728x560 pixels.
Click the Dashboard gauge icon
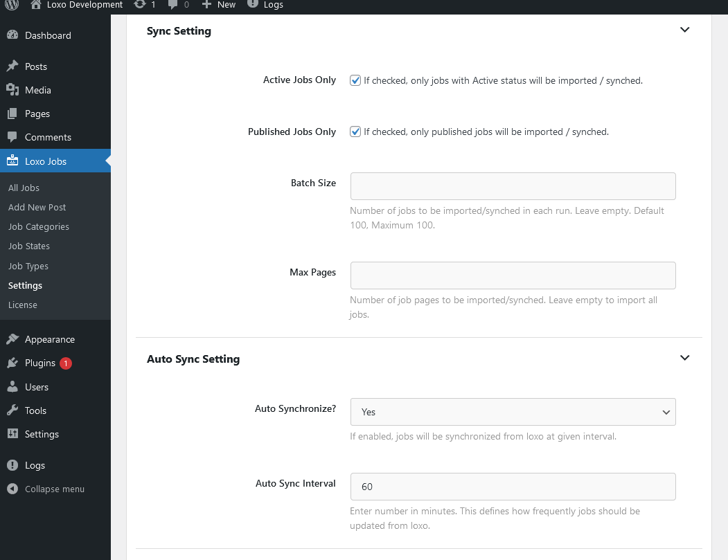pos(12,35)
